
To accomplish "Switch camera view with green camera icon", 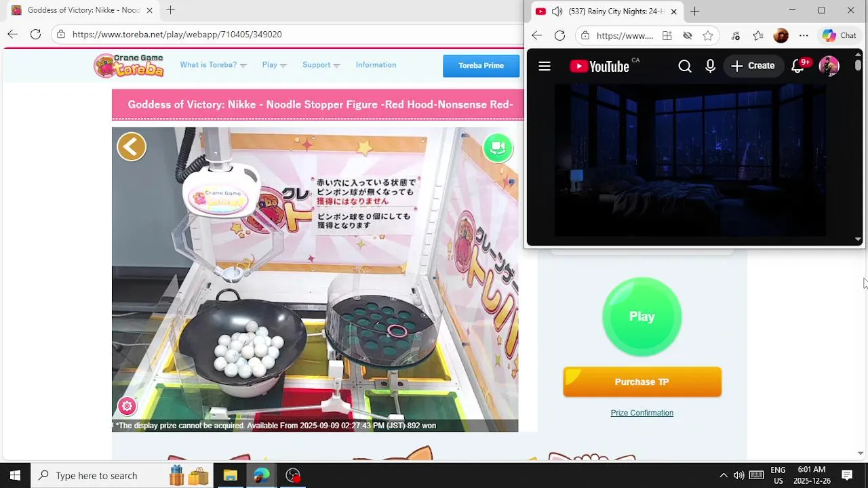I will point(498,148).
